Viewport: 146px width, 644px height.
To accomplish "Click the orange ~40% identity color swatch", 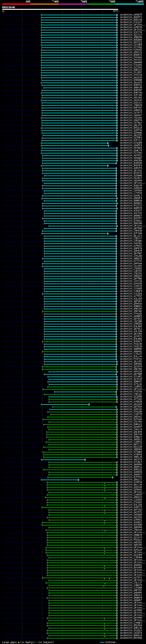I will pos(45,4).
